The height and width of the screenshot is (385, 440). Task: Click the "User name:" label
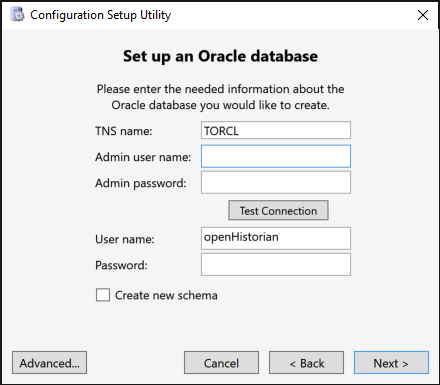(125, 239)
